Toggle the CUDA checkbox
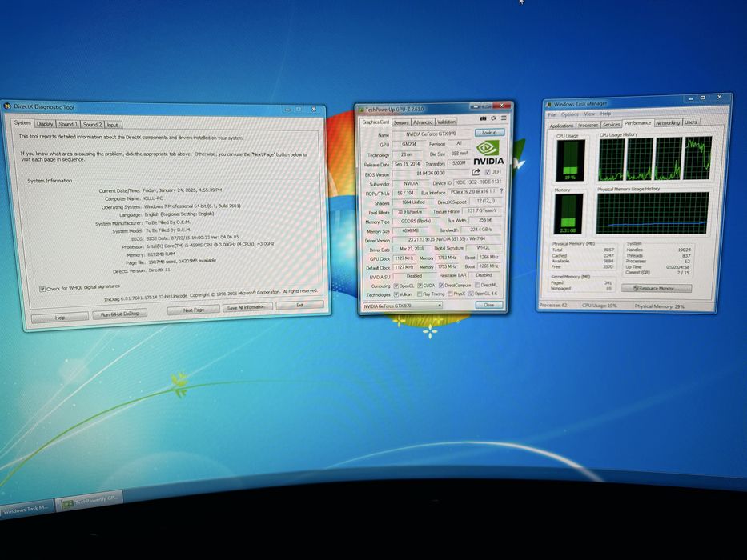This screenshot has height=560, width=747. coord(420,286)
